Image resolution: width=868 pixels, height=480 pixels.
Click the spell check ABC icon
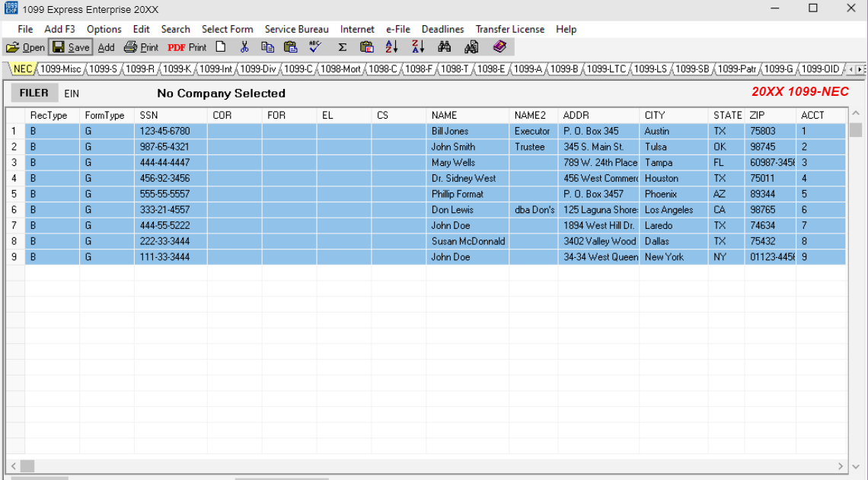315,47
